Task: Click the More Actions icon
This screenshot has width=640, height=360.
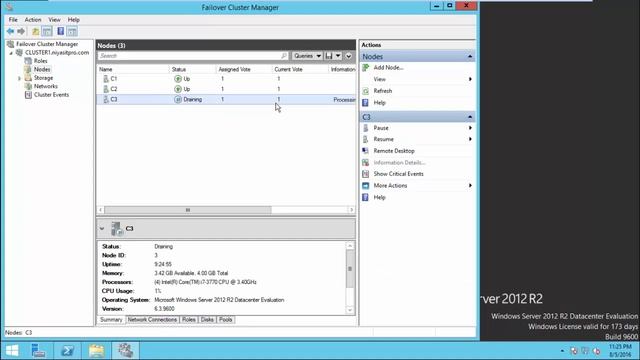Action: [366, 186]
